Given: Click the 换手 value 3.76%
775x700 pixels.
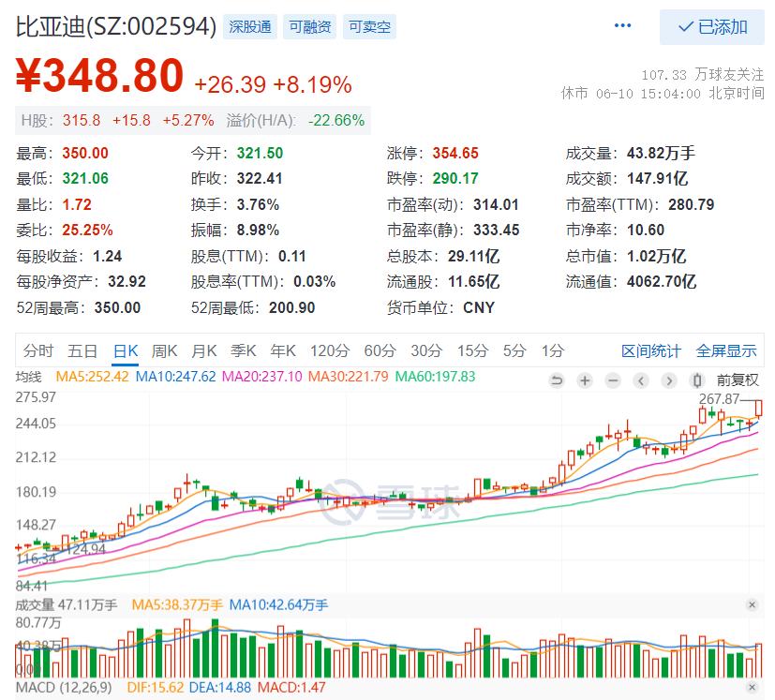Looking at the screenshot, I should coord(258,204).
